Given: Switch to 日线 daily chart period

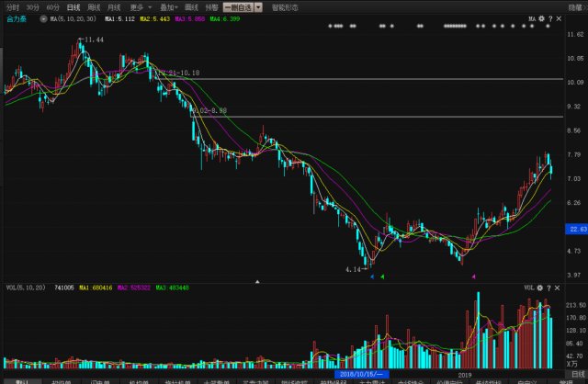Looking at the screenshot, I should [x=73, y=6].
